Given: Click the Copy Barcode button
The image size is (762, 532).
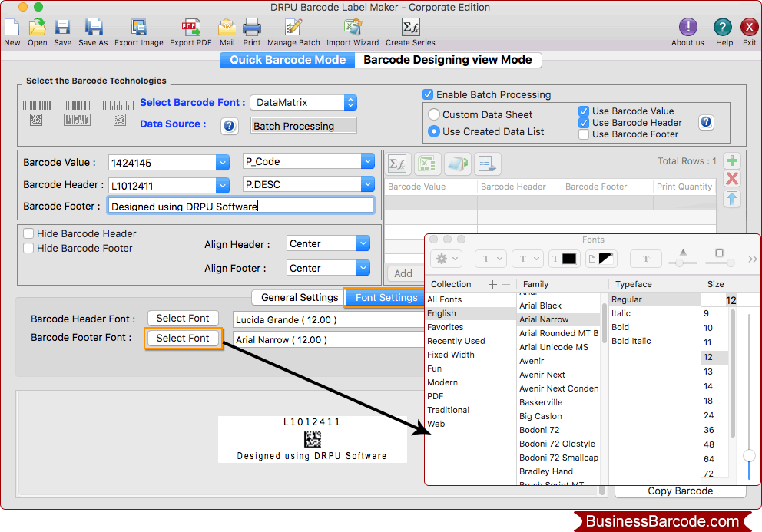Looking at the screenshot, I should pyautogui.click(x=680, y=491).
